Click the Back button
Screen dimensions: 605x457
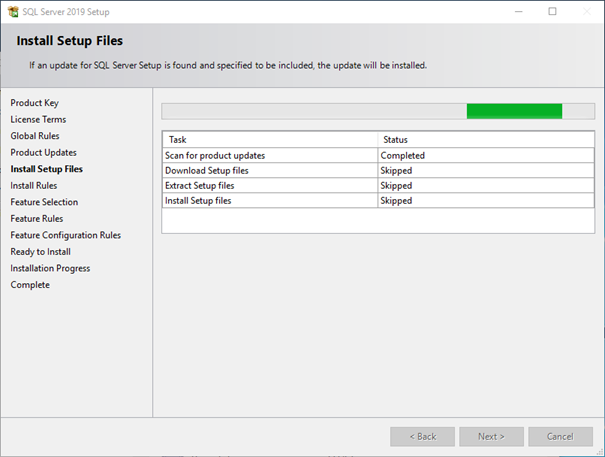pos(422,437)
